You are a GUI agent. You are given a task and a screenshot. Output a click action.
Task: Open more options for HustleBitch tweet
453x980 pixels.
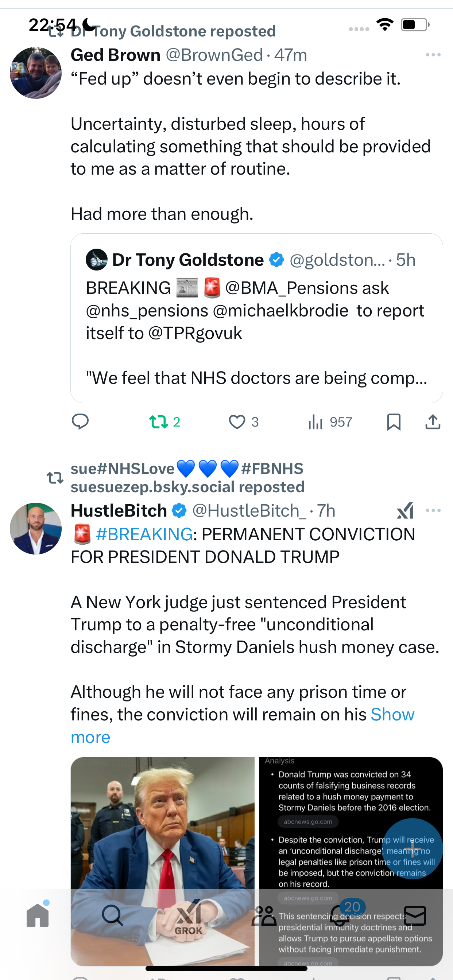(x=433, y=510)
